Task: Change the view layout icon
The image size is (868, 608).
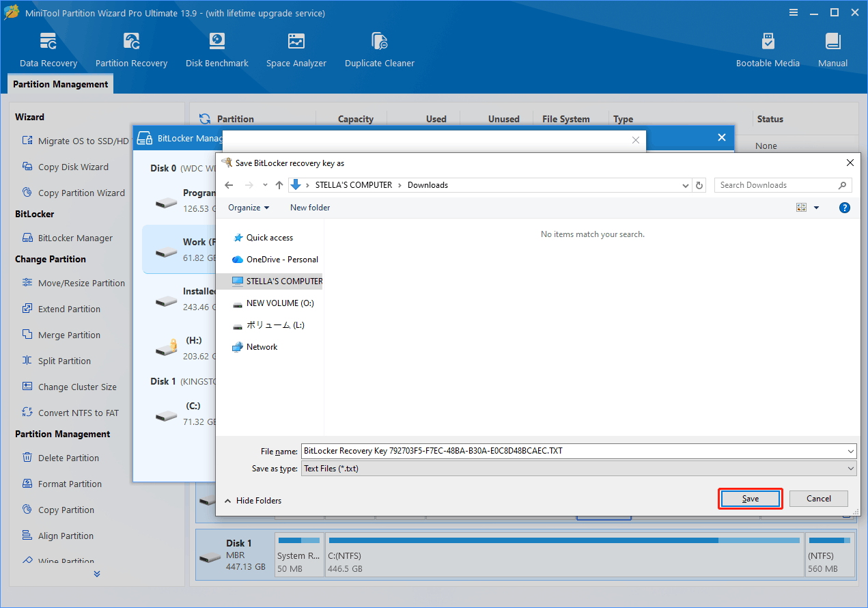Action: [802, 208]
